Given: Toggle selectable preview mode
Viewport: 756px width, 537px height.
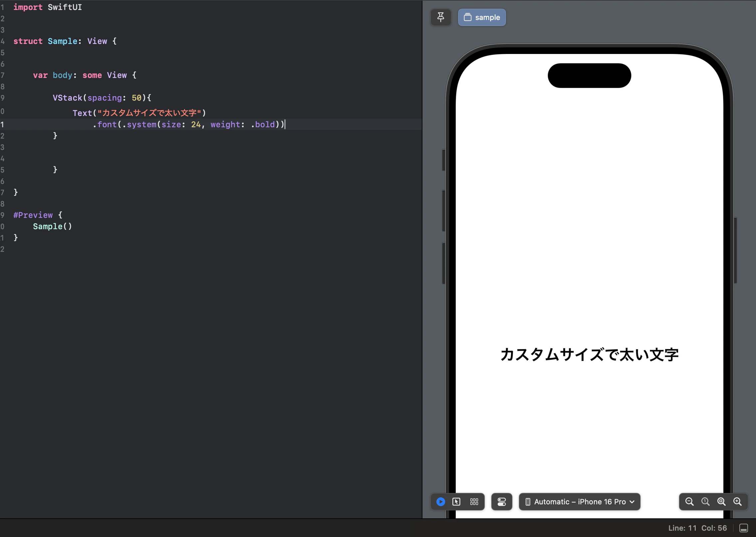Looking at the screenshot, I should coord(456,502).
